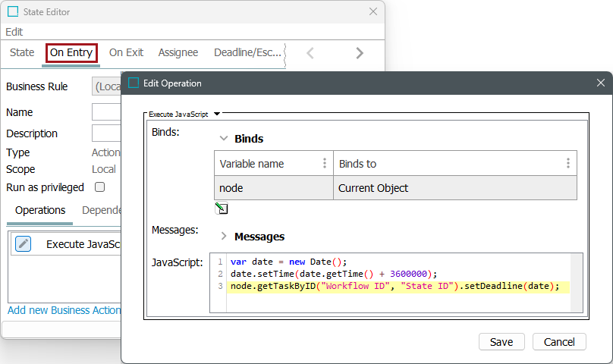Select the node variable row
The height and width of the screenshot is (364, 613).
point(273,188)
